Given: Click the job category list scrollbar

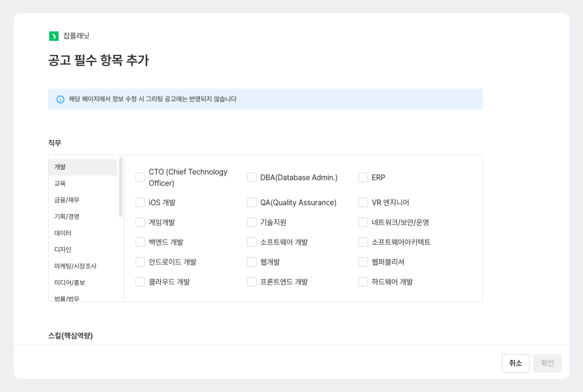Looking at the screenshot, I should pos(121,187).
